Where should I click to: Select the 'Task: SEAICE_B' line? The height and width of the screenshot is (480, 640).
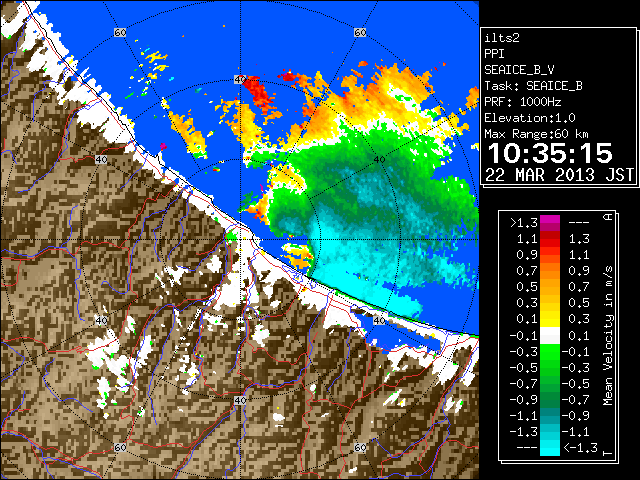[x=533, y=86]
